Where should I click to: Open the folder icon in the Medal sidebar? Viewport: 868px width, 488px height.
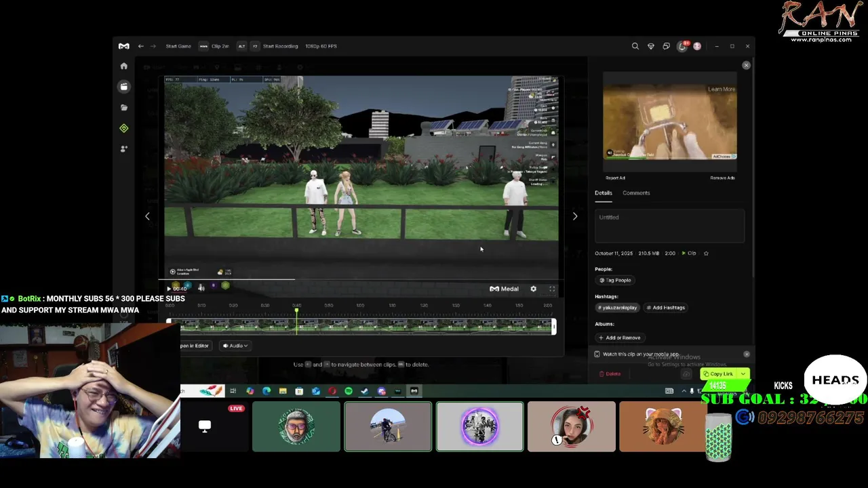coord(123,107)
